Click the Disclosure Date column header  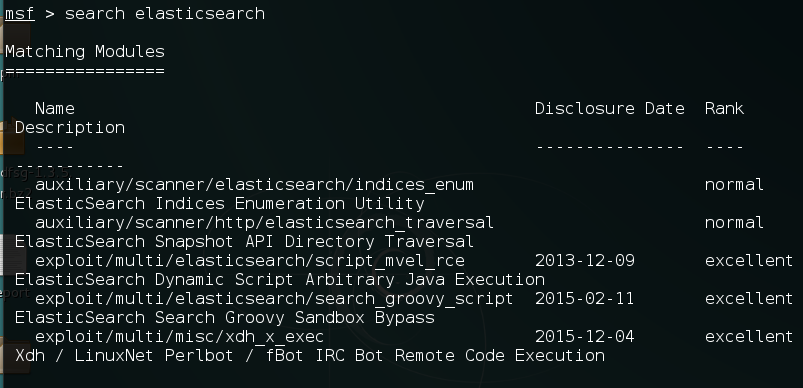(609, 109)
